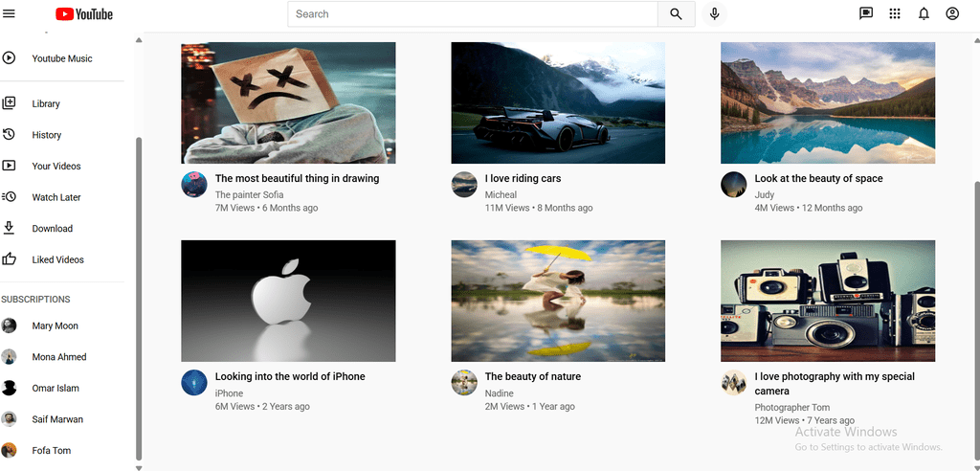The width and height of the screenshot is (980, 471).
Task: Open the account profile icon
Action: point(952,13)
